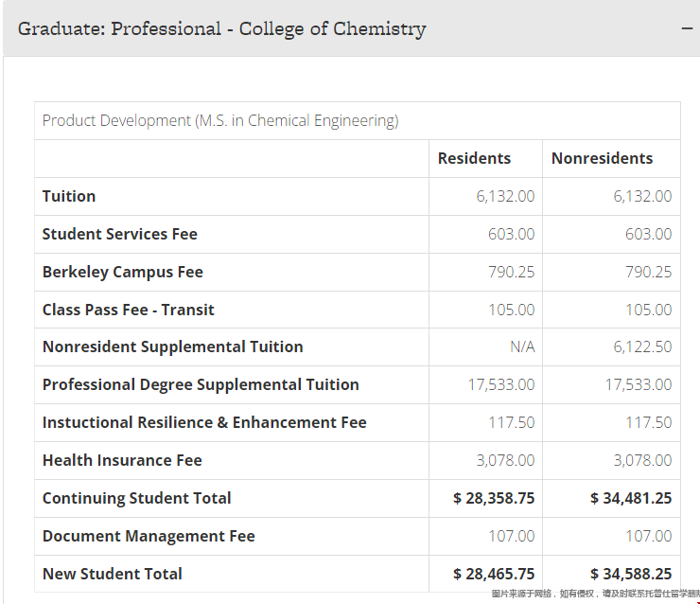
Task: Click the Health Insurance Fee label
Action: coord(122,461)
